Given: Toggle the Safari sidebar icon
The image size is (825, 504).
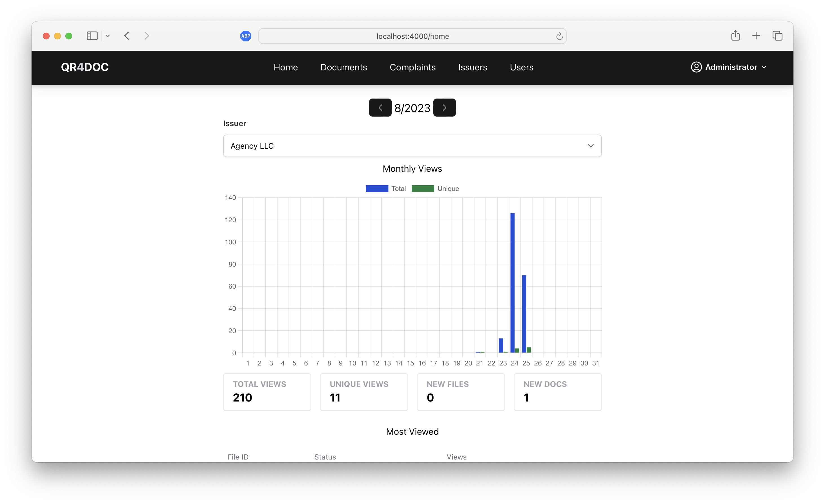Looking at the screenshot, I should 92,36.
